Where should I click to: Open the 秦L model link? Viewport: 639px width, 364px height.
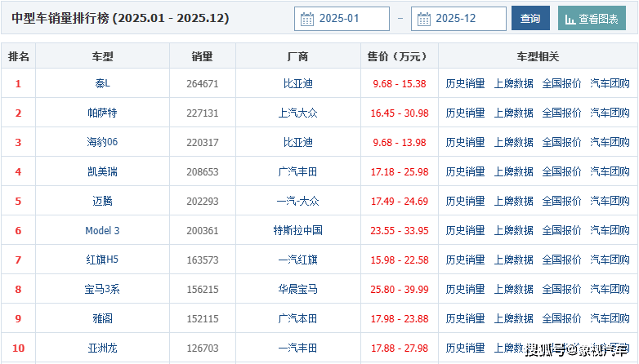102,83
